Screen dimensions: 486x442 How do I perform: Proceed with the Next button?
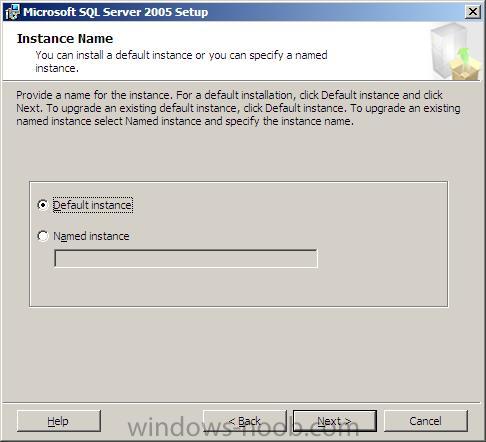335,421
